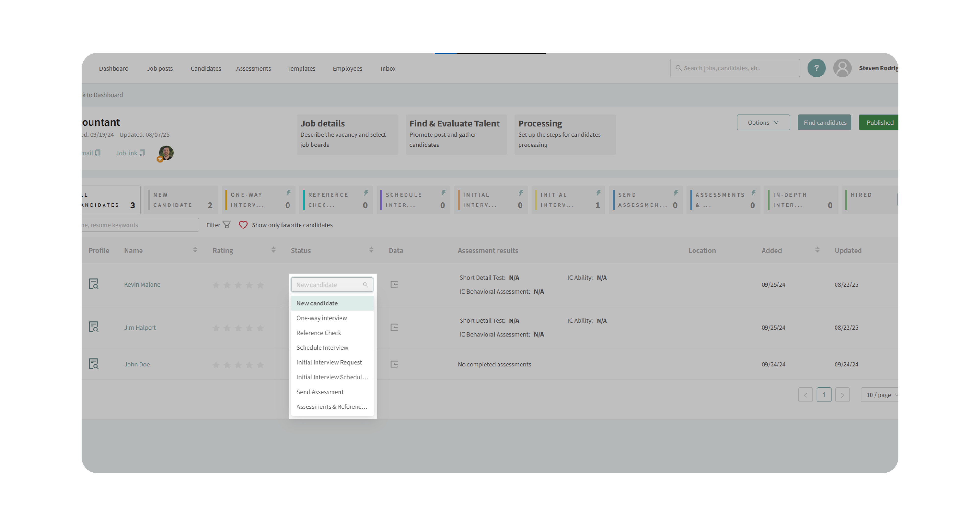980x526 pixels.
Task: Open Jim Halpert's candidate link
Action: 140,327
